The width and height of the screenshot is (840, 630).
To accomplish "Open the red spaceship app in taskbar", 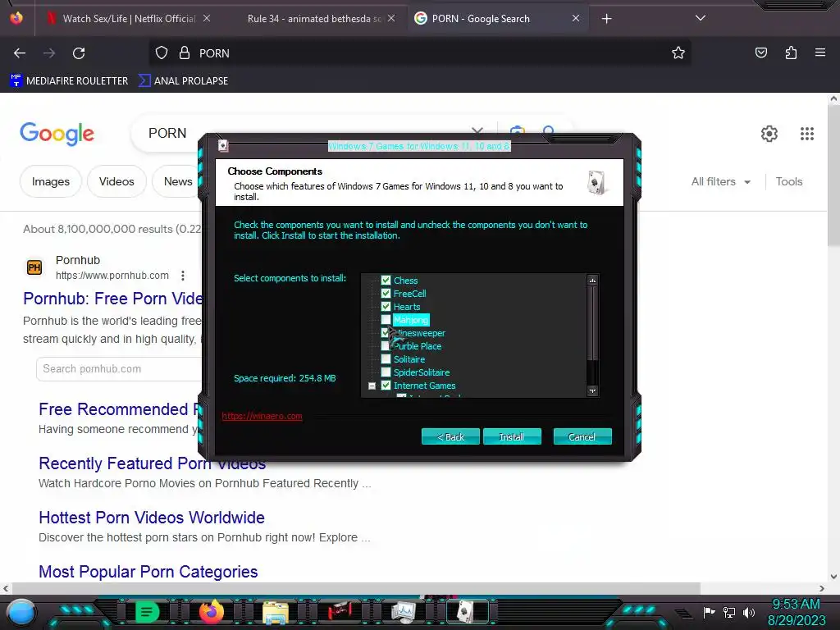I will pos(339,611).
